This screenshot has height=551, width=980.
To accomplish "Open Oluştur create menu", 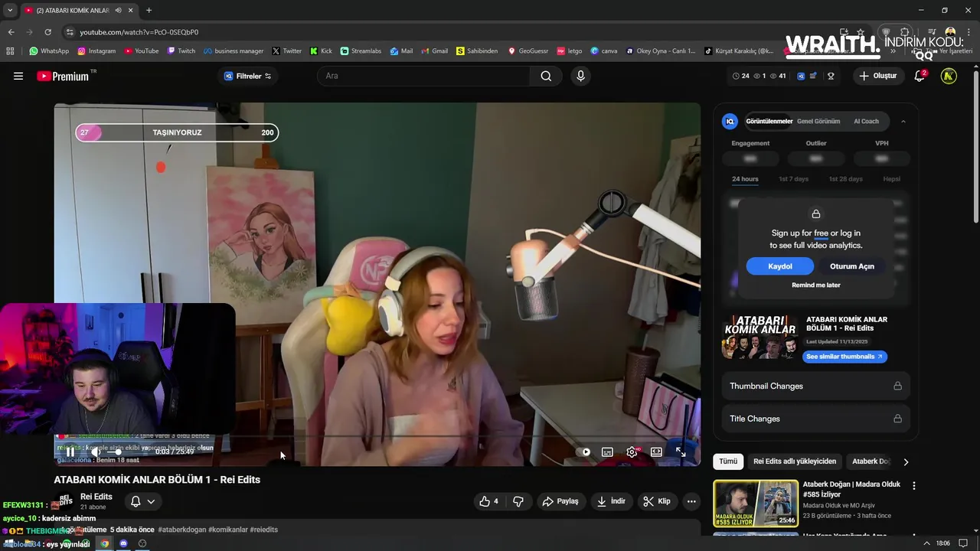I will pos(877,76).
